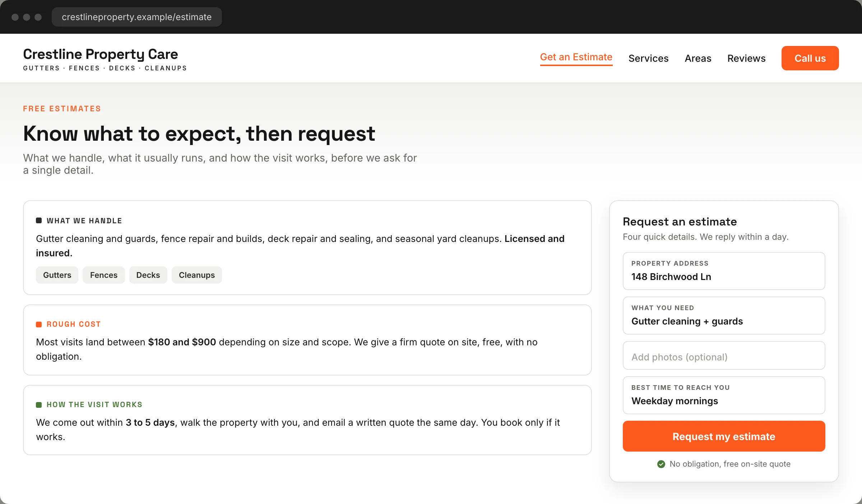Click 'No obligation, free on-site quote' text

pos(730,464)
